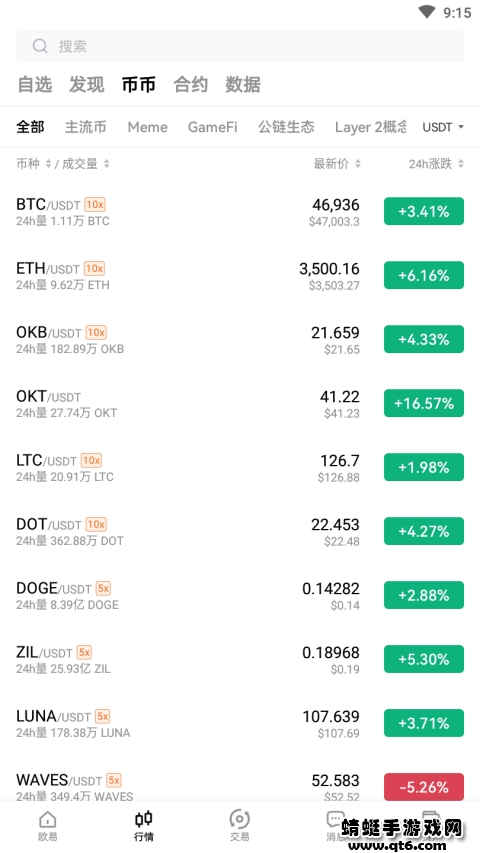The width and height of the screenshot is (480, 853).
Task: Open the USDT quote currency dropdown
Action: [443, 127]
